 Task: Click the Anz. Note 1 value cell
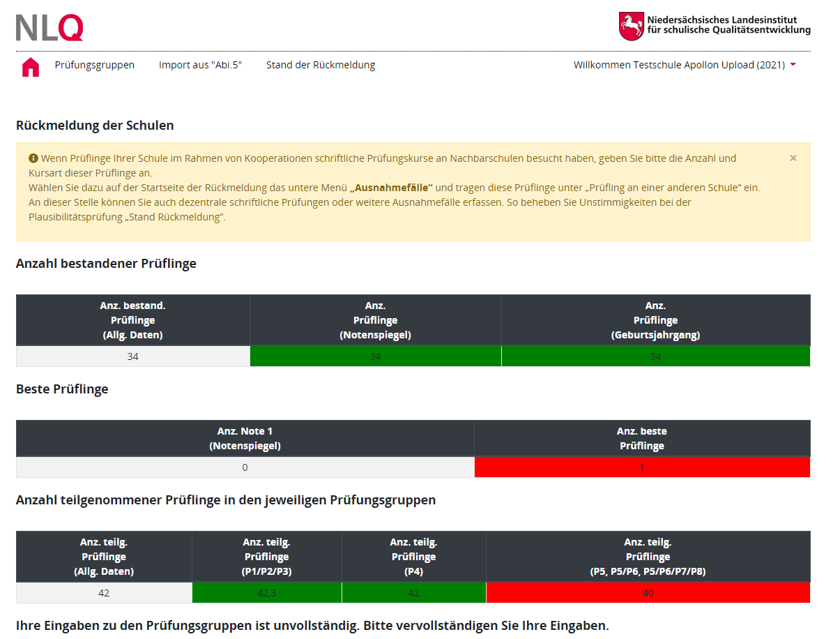245,467
